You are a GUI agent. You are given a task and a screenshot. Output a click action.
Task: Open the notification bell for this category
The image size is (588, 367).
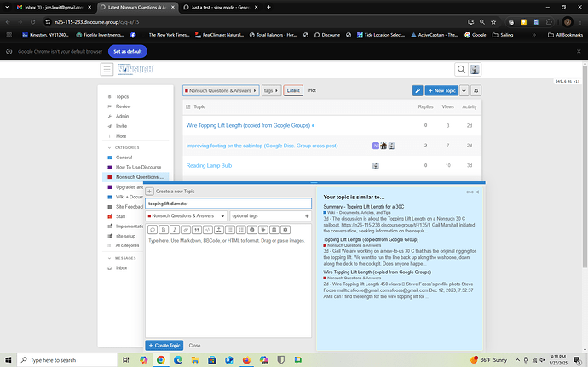tap(476, 90)
